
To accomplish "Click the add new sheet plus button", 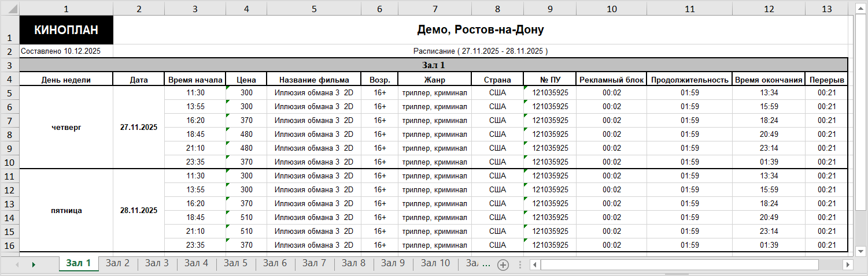I will coord(503,264).
